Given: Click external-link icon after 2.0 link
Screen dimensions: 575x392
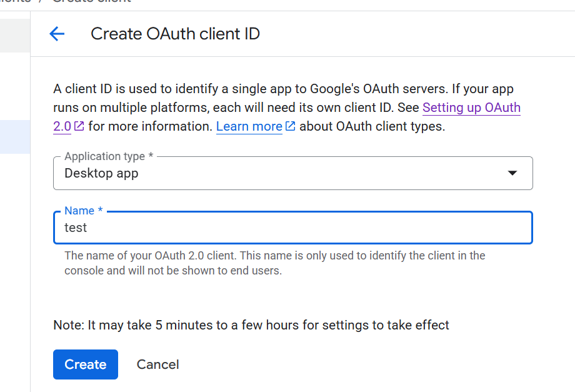Looking at the screenshot, I should pos(79,126).
